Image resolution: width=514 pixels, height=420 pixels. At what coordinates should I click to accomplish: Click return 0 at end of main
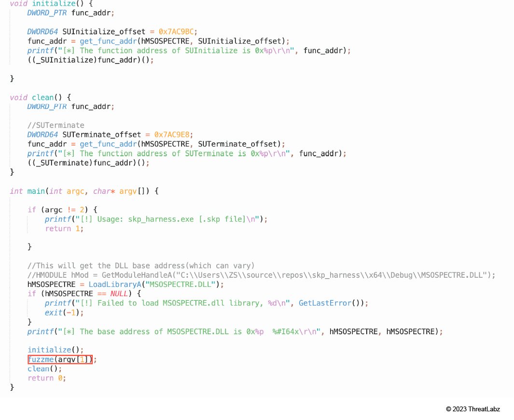point(47,378)
